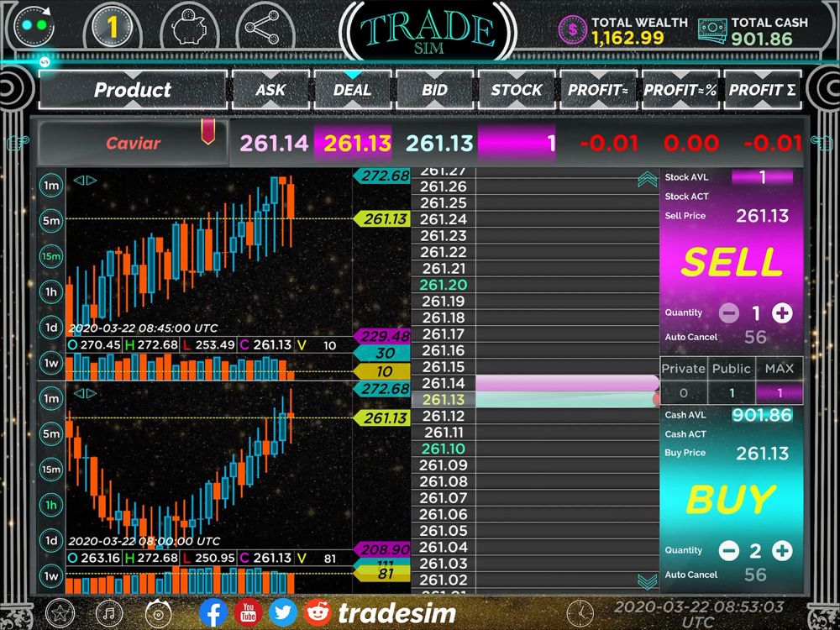The width and height of the screenshot is (840, 630).
Task: Open the tradesim footer link
Action: (x=397, y=613)
